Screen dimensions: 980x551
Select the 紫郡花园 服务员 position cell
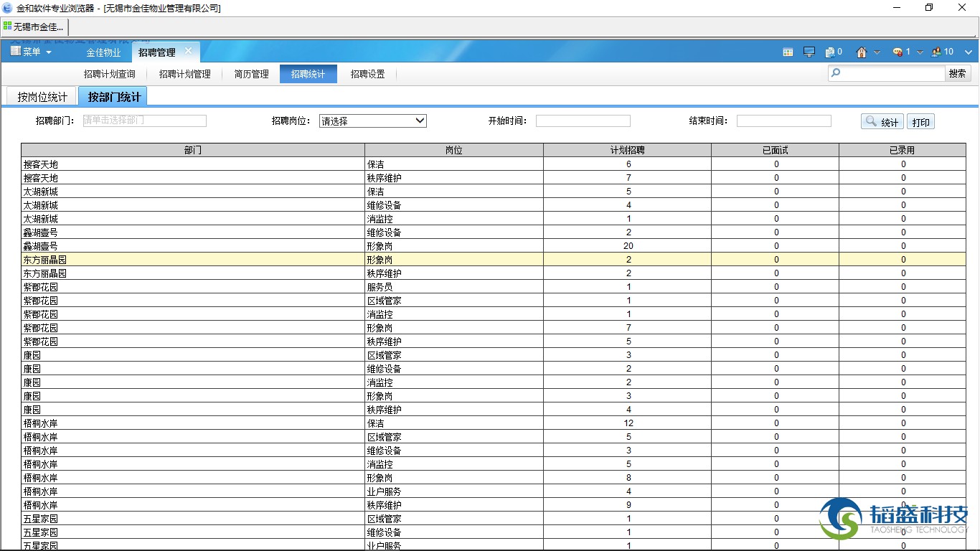click(454, 287)
